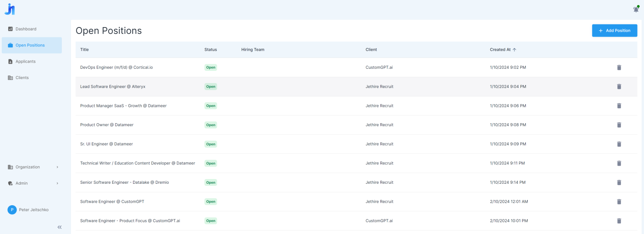Delete the Lead Software Engineer @ Alteryx position

pos(619,87)
